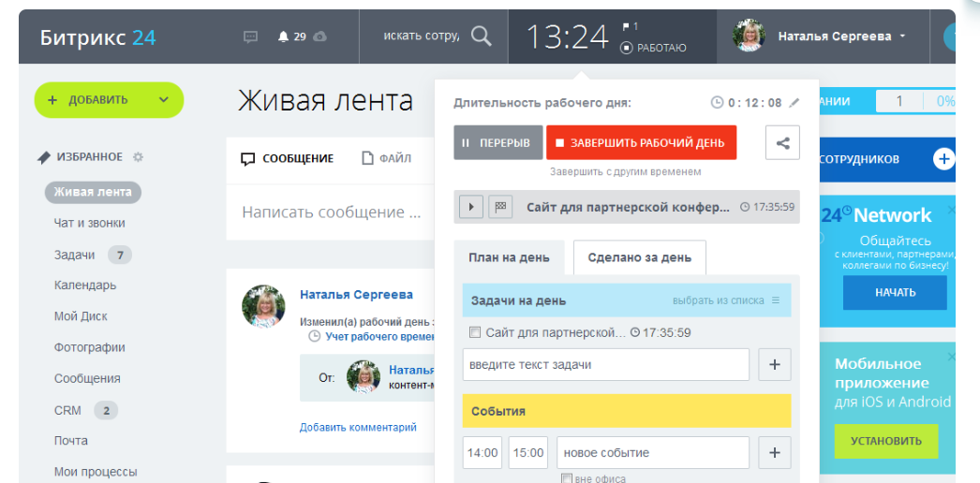The width and height of the screenshot is (980, 483).
Task: Add task with plus button in plan
Action: [x=775, y=364]
